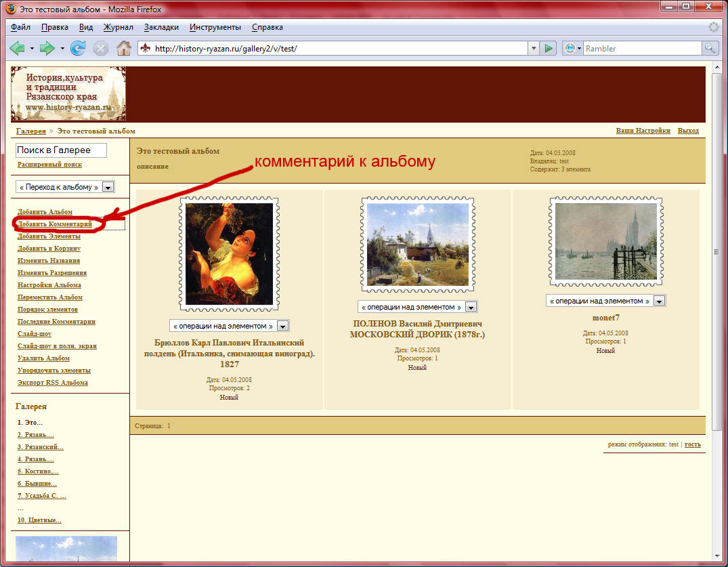This screenshot has width=728, height=567.
Task: Open the Поленов Московский дворик thumbnail
Action: pos(418,245)
